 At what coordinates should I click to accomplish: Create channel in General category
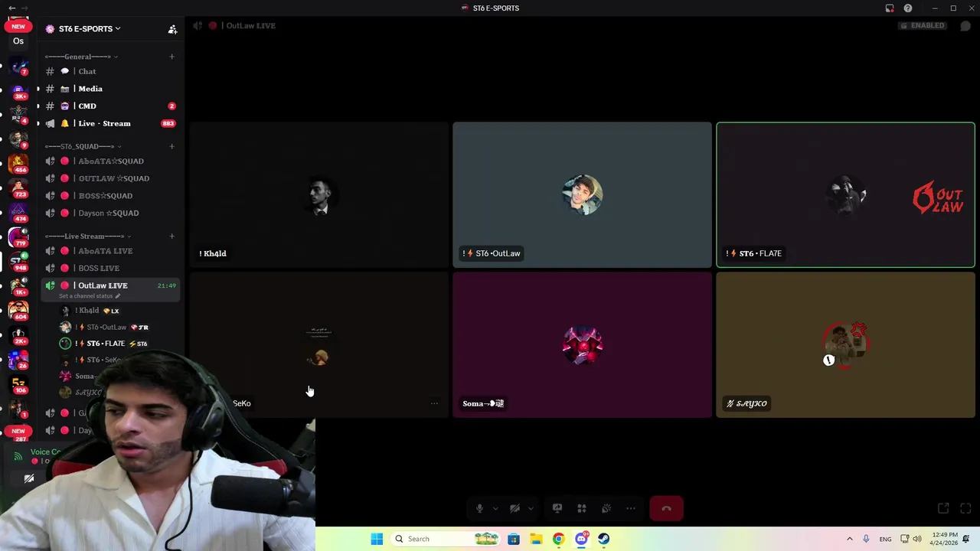[x=171, y=57]
